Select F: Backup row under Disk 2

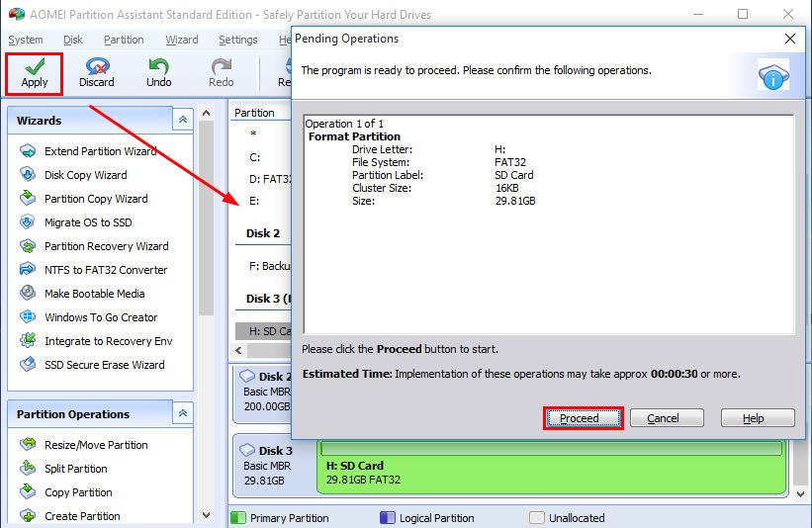(262, 266)
